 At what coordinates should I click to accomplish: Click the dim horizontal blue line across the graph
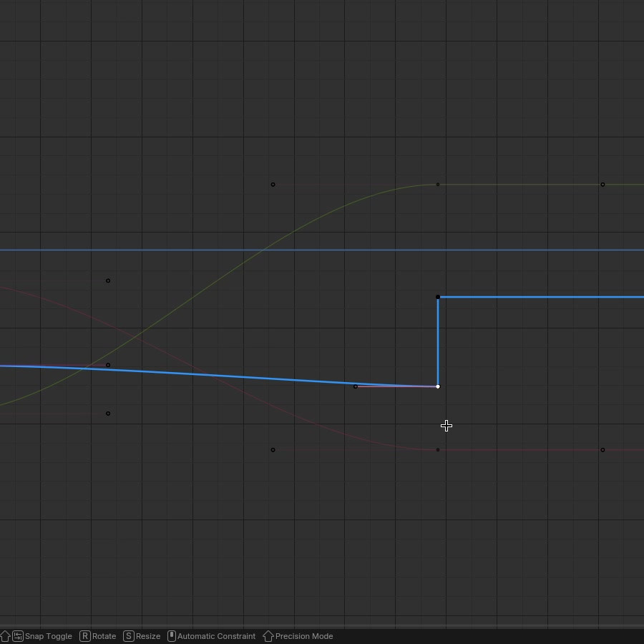pyautogui.click(x=322, y=250)
